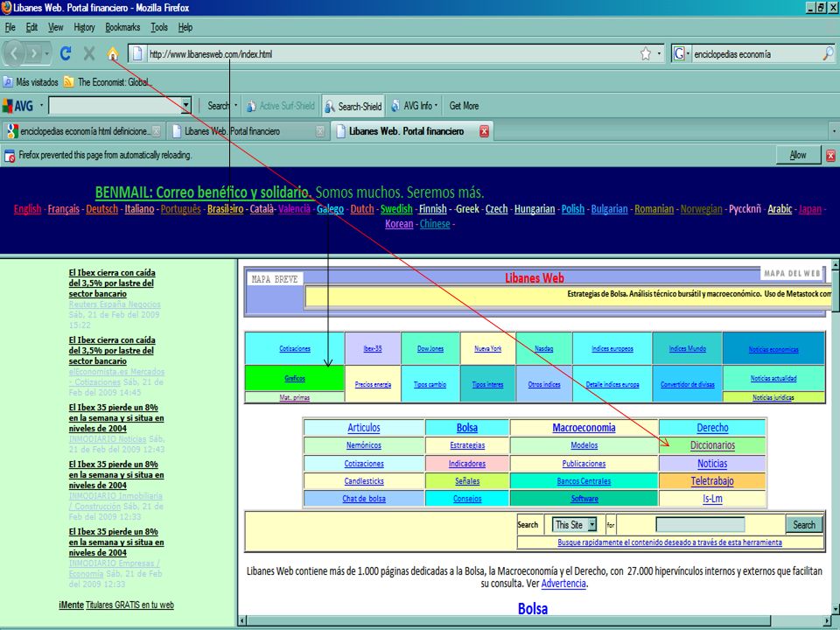The image size is (840, 630).
Task: Open the Convertidor de divisas link
Action: click(x=687, y=384)
